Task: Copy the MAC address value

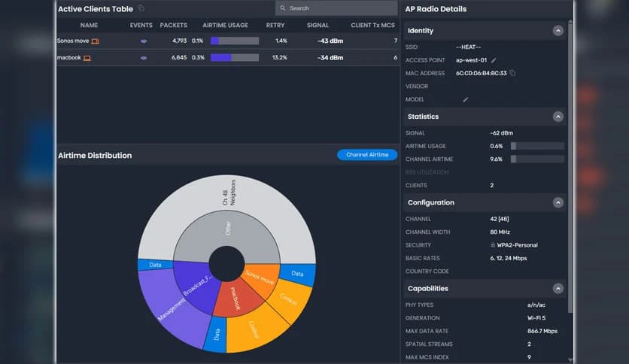Action: [x=512, y=73]
